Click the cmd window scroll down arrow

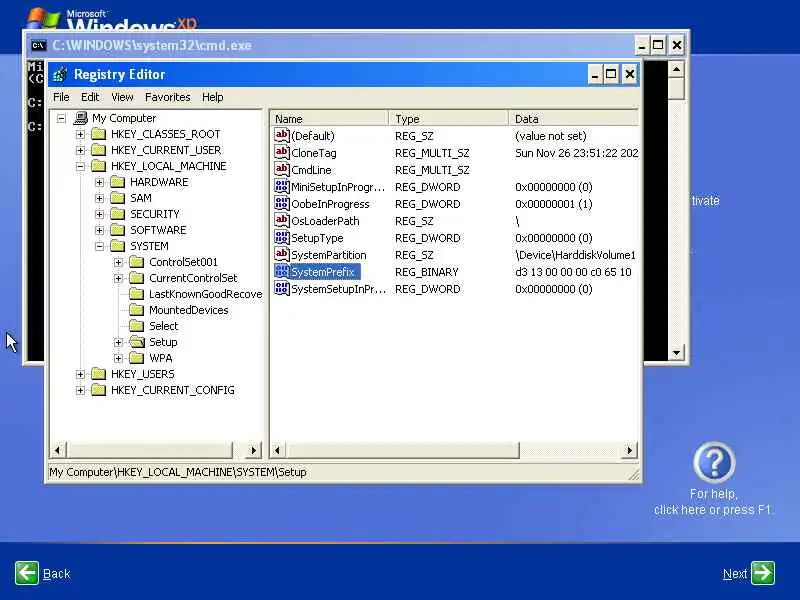click(676, 353)
